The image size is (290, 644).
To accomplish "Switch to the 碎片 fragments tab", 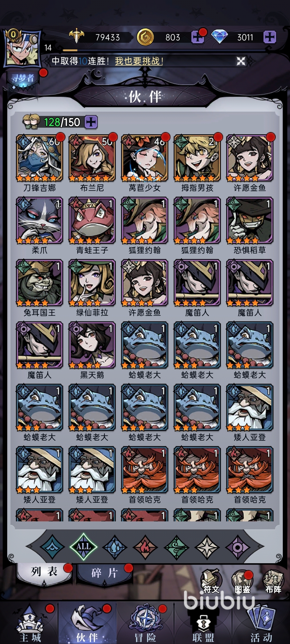I will 104,573.
